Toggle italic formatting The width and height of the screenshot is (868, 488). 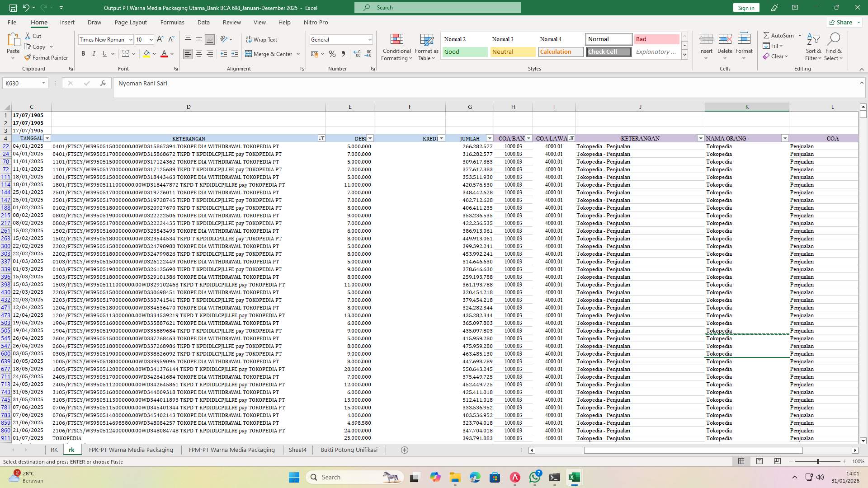[94, 53]
